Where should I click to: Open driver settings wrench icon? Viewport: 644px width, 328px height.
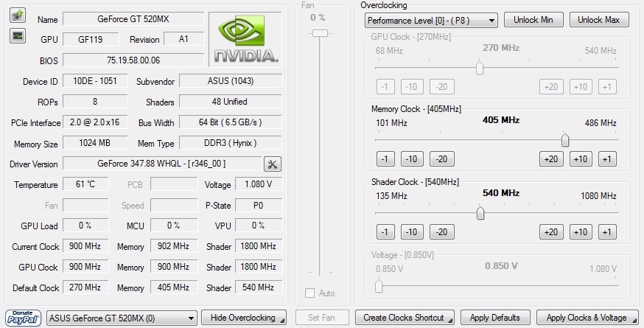(272, 164)
